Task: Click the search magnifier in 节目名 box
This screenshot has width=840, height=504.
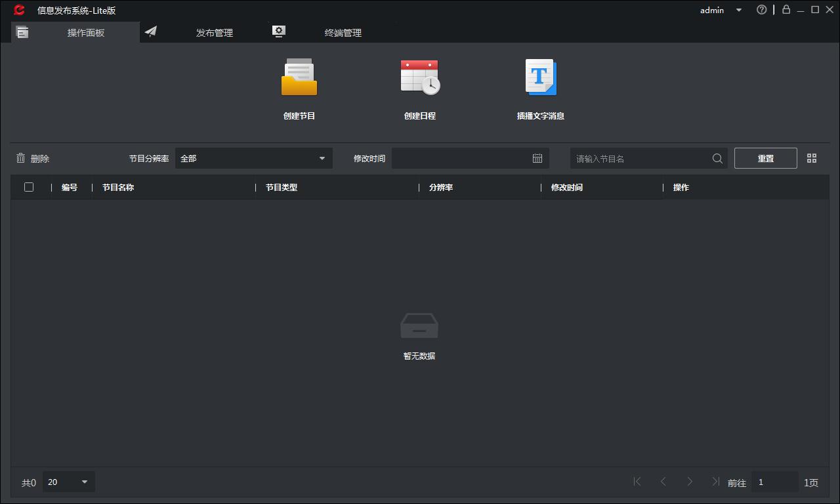Action: point(717,157)
